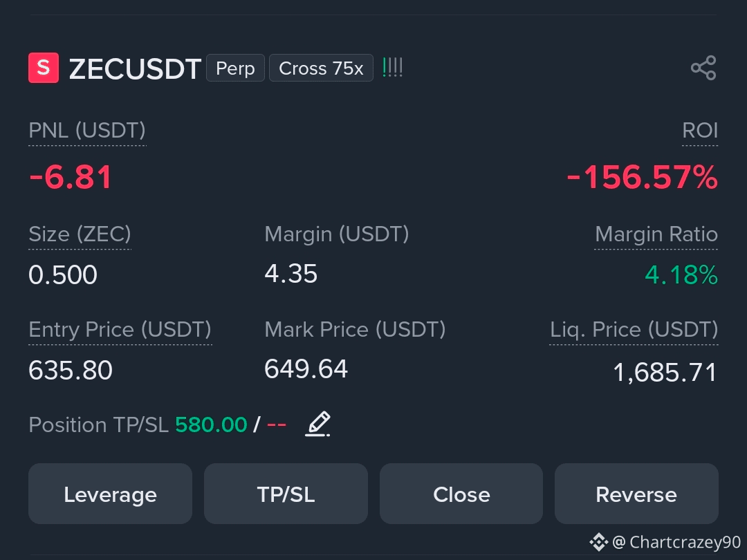This screenshot has width=747, height=560.
Task: Open ZECUSDT pair details
Action: click(135, 69)
